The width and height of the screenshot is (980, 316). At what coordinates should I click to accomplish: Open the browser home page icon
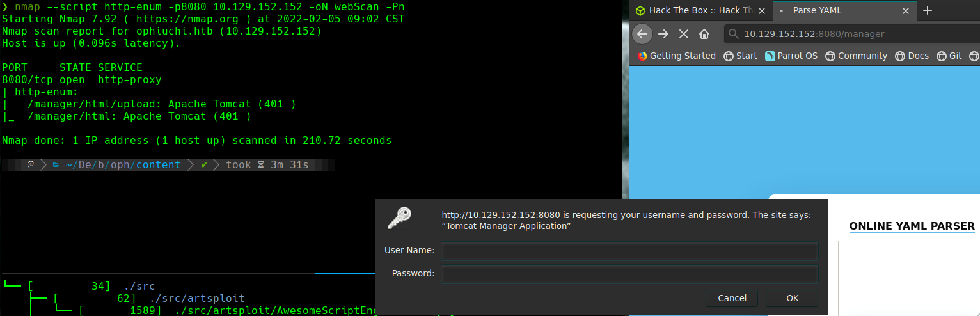[x=704, y=34]
